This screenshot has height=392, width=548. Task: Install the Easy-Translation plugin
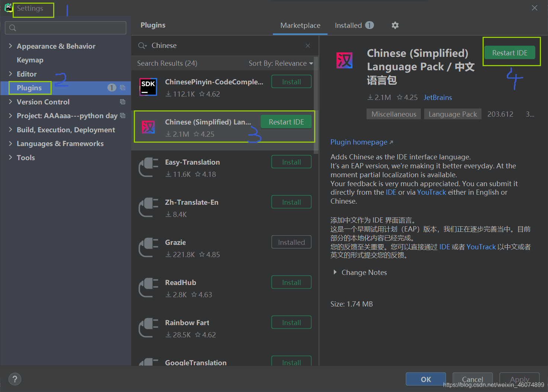coord(291,162)
